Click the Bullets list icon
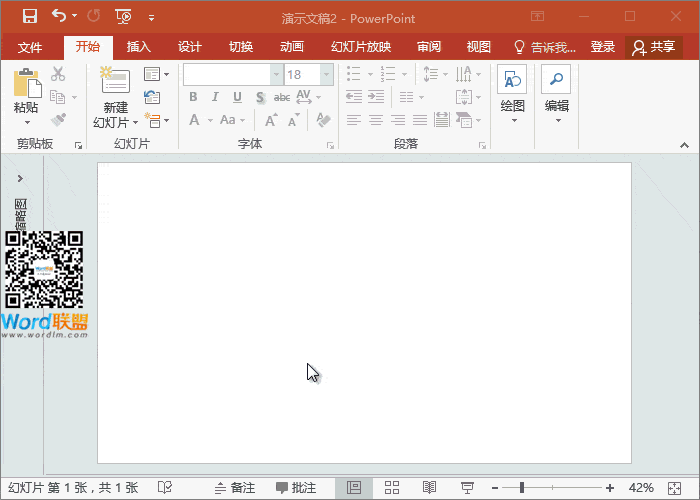Viewport: 700px width, 500px height. pyautogui.click(x=354, y=74)
